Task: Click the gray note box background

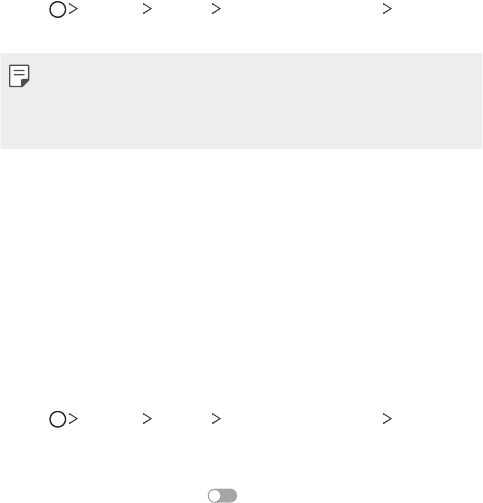Action: (241, 101)
